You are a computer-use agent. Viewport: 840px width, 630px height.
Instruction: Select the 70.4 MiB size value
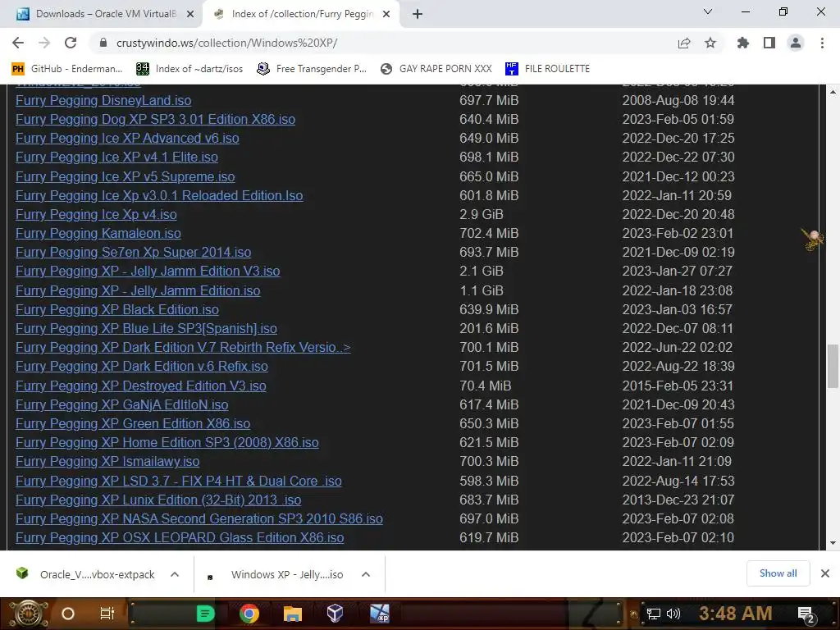[x=486, y=386]
